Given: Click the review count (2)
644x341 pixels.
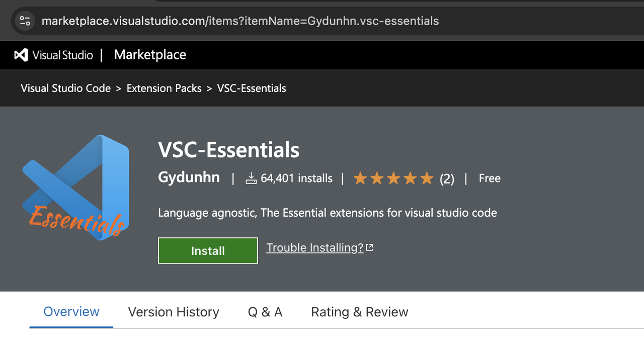Looking at the screenshot, I should (x=447, y=179).
